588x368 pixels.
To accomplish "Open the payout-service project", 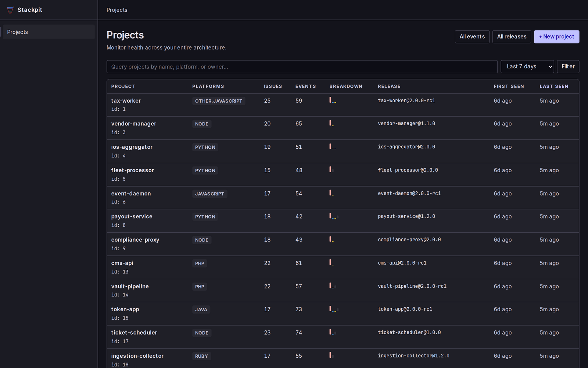I will click(132, 217).
